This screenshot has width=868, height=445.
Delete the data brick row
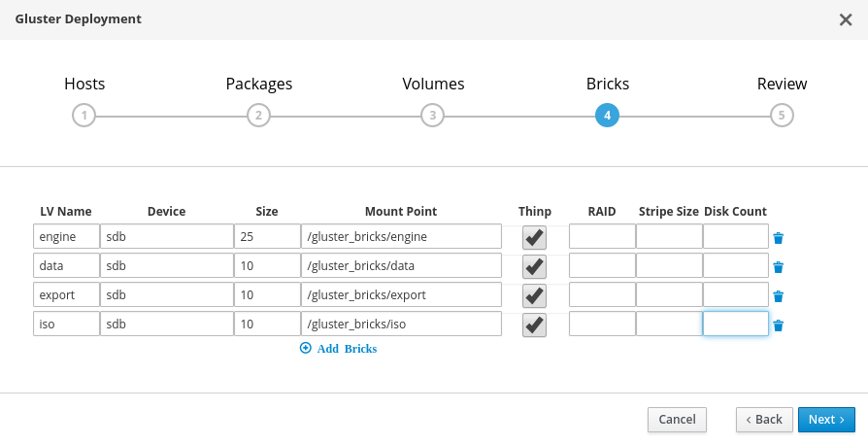point(778,267)
